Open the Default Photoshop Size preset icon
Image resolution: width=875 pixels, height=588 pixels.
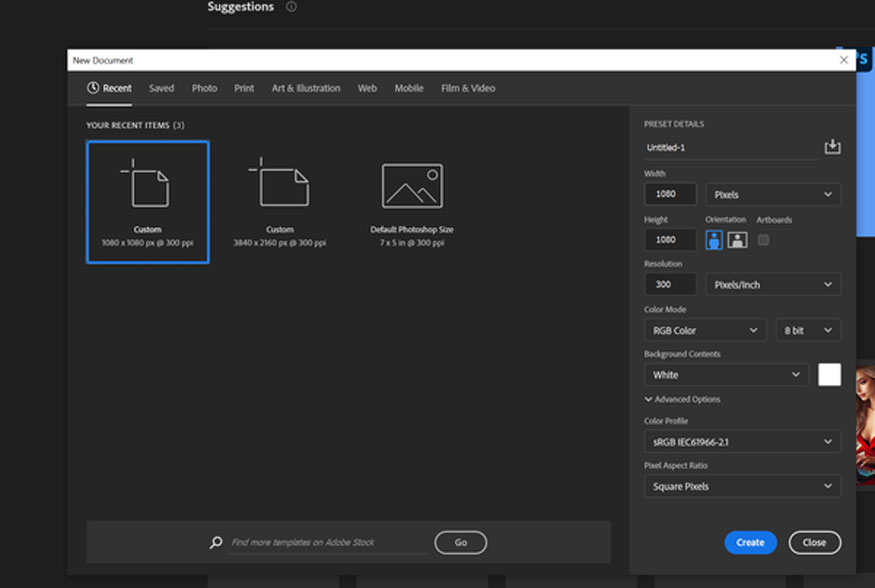[413, 185]
